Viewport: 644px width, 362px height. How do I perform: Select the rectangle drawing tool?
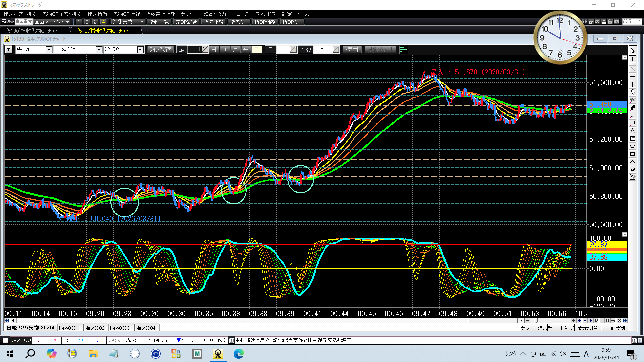point(632,154)
